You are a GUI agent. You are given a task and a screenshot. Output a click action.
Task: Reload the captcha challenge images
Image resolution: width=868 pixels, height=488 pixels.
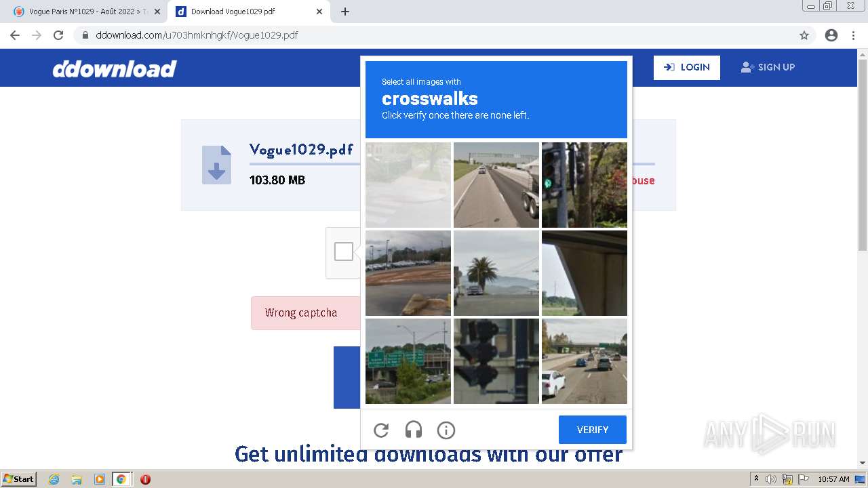tap(381, 430)
